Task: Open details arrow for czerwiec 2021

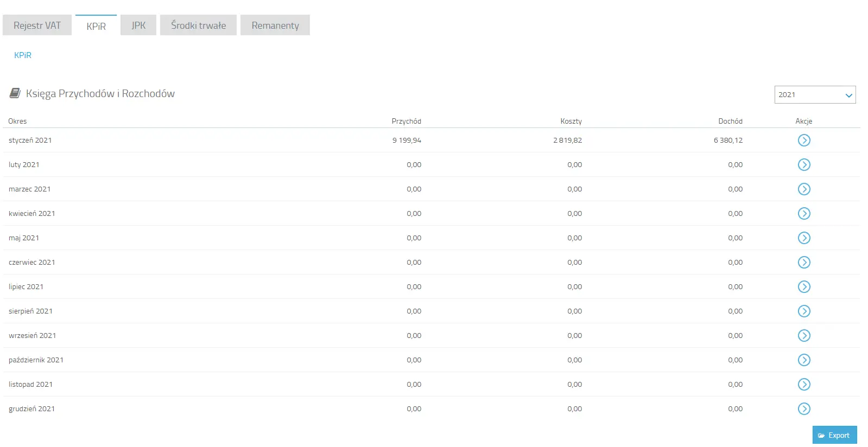Action: 804,263
